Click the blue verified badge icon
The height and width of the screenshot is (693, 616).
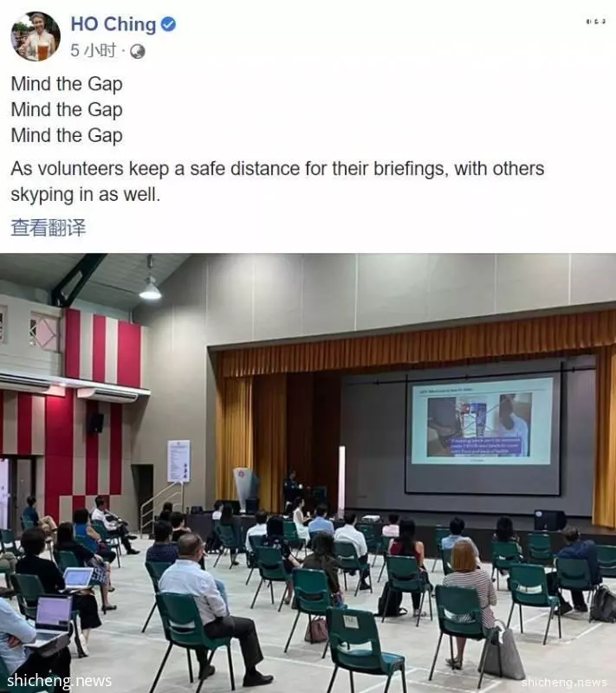168,24
